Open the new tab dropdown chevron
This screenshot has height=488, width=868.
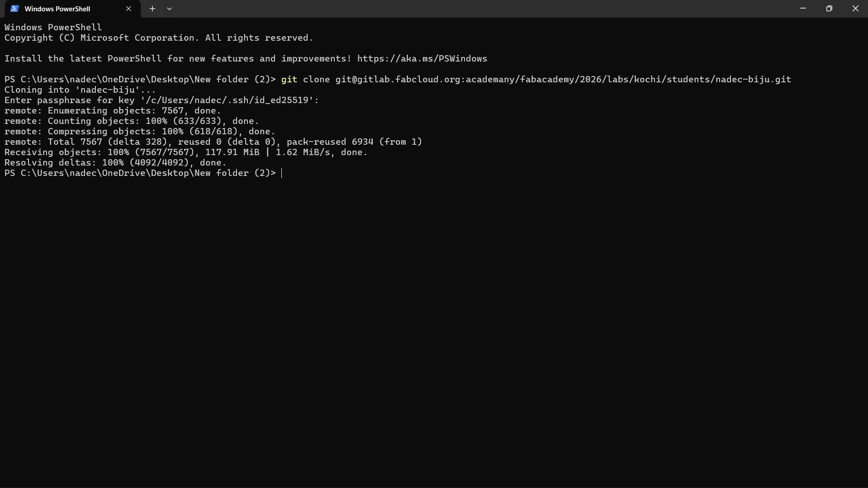[169, 9]
